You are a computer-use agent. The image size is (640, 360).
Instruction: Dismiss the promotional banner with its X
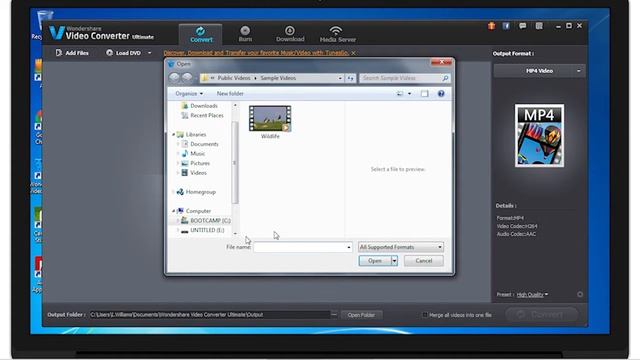coord(353,53)
